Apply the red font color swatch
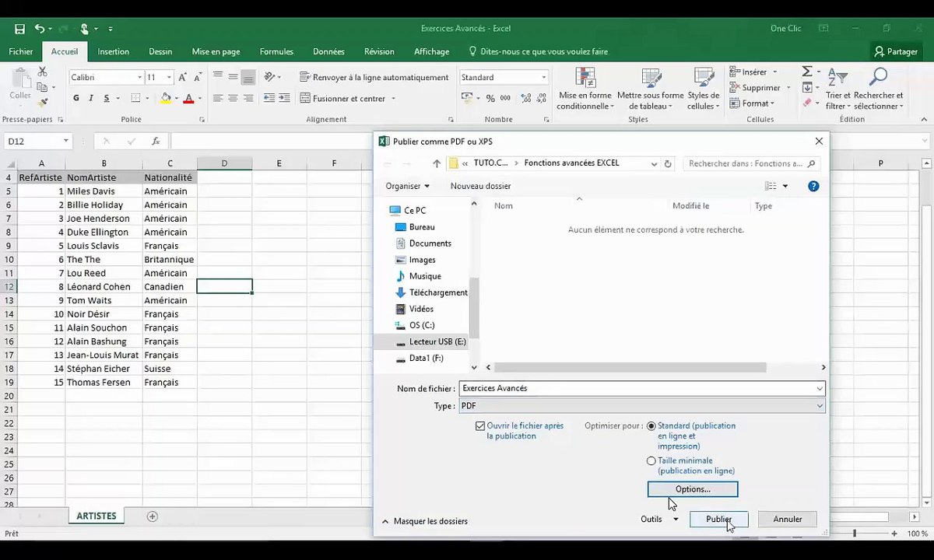Screen dimensions: 934x560 [x=188, y=99]
